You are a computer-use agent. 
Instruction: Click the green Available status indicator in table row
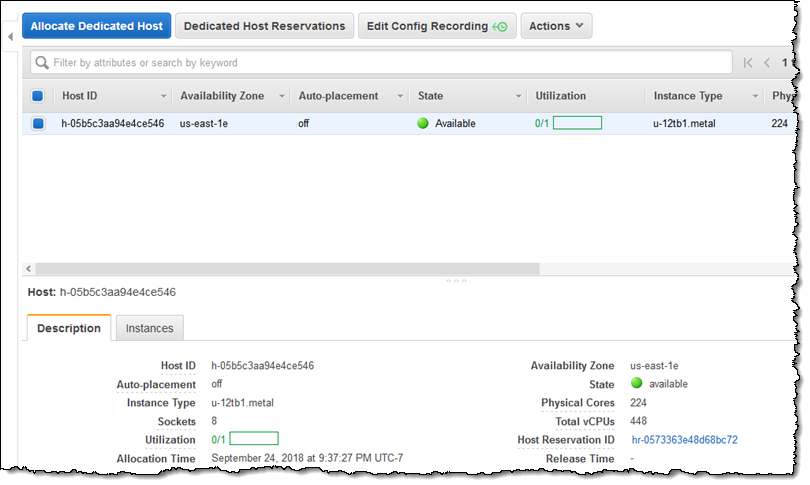tap(423, 124)
